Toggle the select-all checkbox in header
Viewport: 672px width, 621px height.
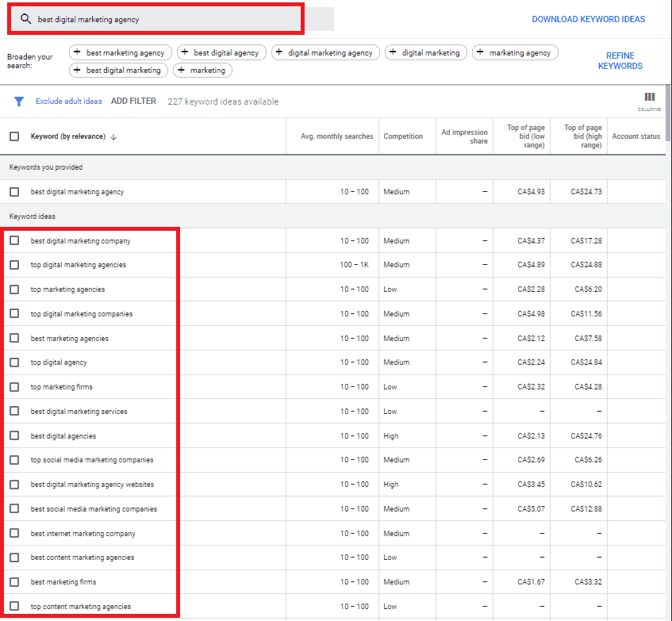pyautogui.click(x=14, y=136)
